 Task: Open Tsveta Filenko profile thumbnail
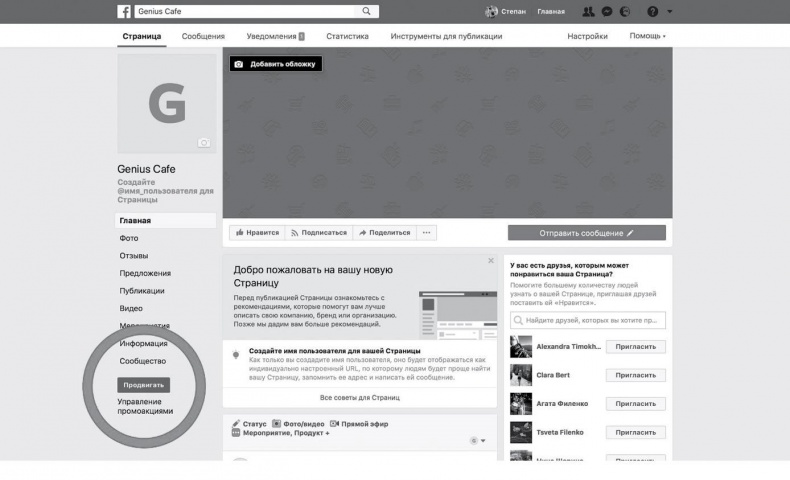tap(521, 432)
